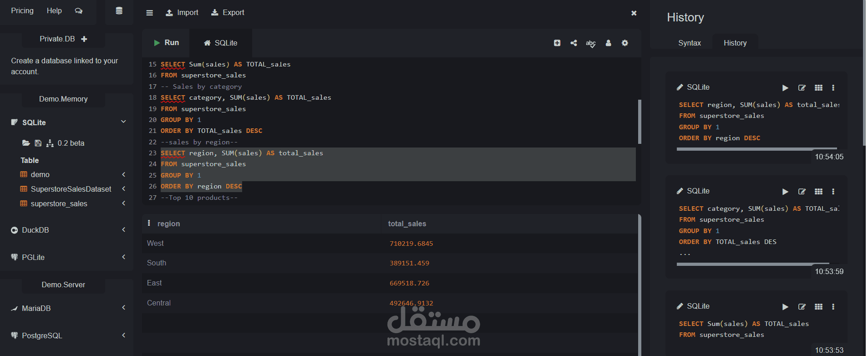
Task: Edit the 10:53:59 history query
Action: point(802,192)
